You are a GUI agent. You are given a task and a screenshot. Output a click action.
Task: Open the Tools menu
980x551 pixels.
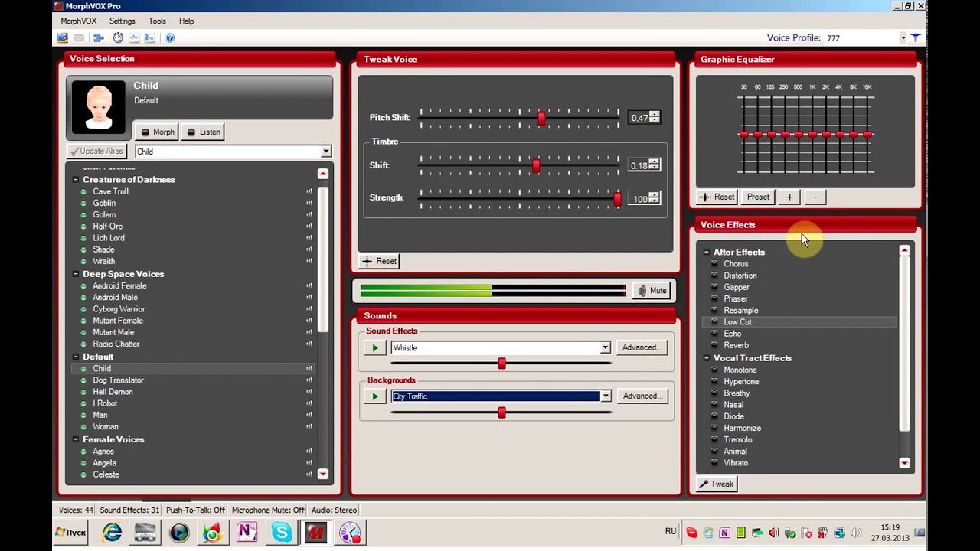[157, 21]
